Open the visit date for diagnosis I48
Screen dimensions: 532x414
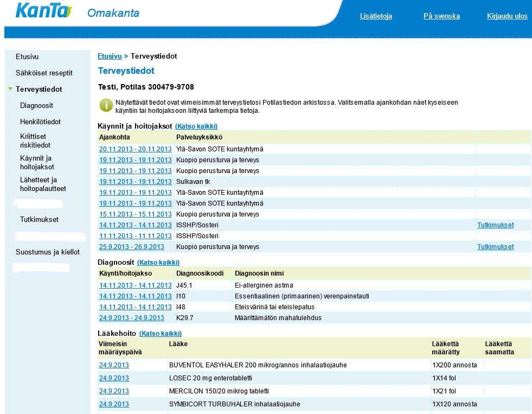coord(136,307)
